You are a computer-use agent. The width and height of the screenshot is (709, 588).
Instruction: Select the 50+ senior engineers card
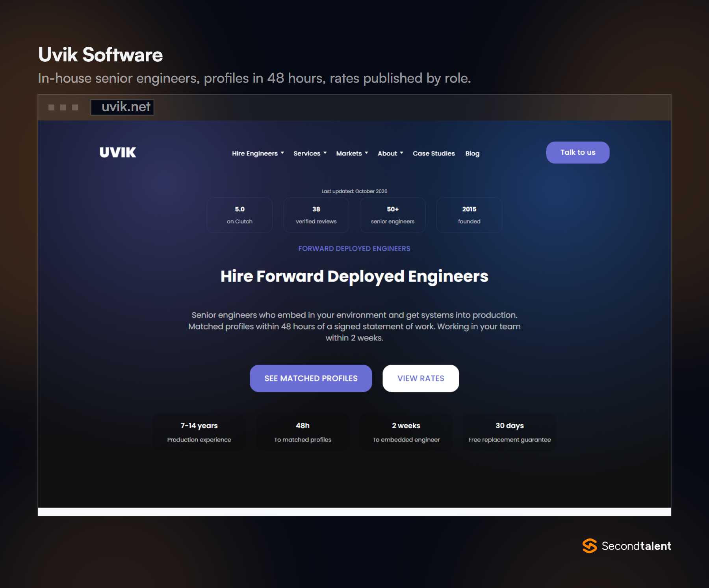(x=393, y=215)
